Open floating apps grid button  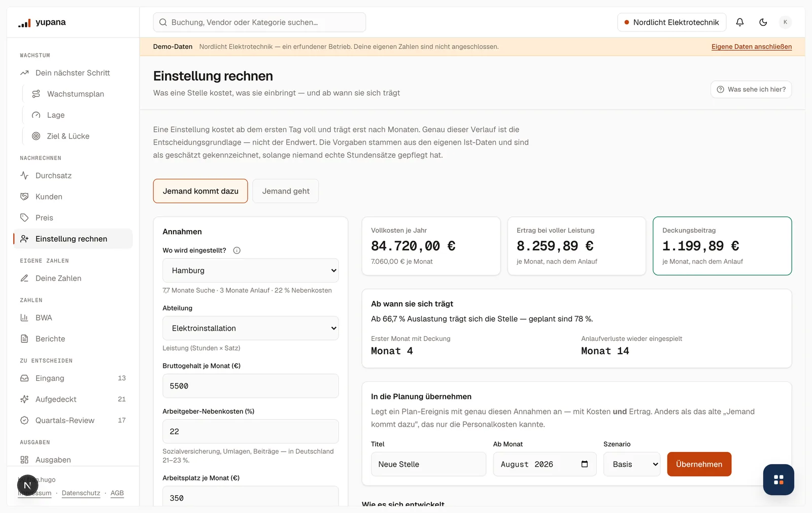(779, 479)
